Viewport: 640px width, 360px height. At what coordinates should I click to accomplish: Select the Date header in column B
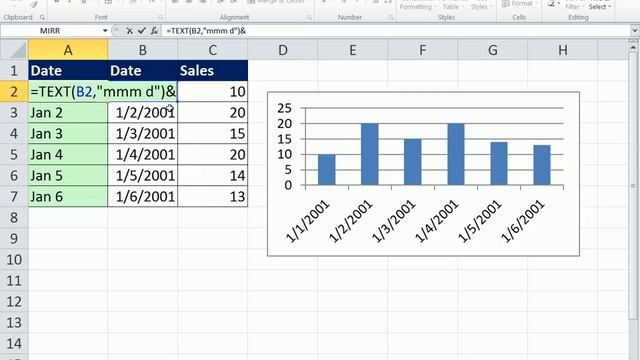[x=142, y=71]
